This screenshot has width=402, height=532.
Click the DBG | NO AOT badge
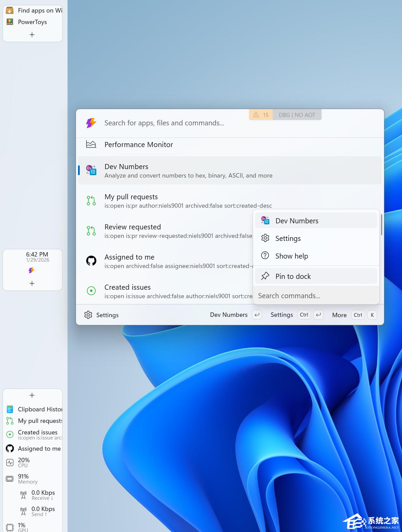(297, 115)
